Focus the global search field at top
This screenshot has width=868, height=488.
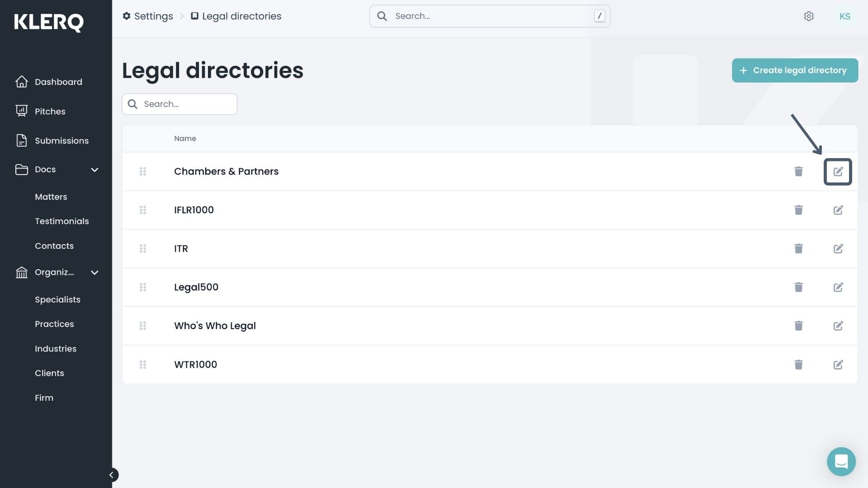pyautogui.click(x=490, y=16)
